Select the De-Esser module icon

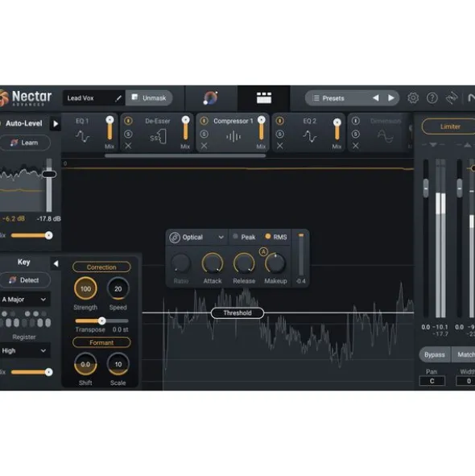(158, 137)
